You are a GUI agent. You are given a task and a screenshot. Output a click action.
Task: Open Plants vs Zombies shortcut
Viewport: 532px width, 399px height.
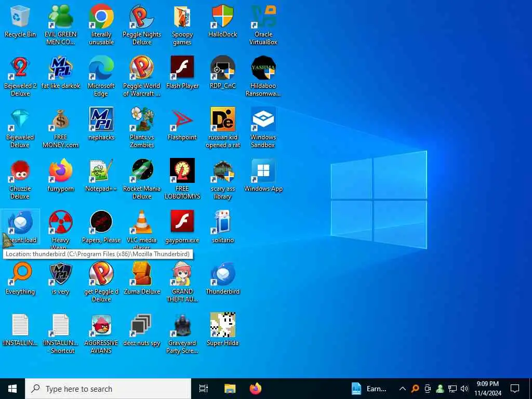coord(141,128)
